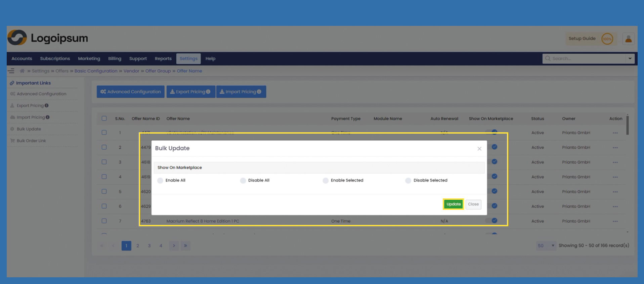Open the Subscriptions menu
This screenshot has height=284, width=644.
(55, 58)
